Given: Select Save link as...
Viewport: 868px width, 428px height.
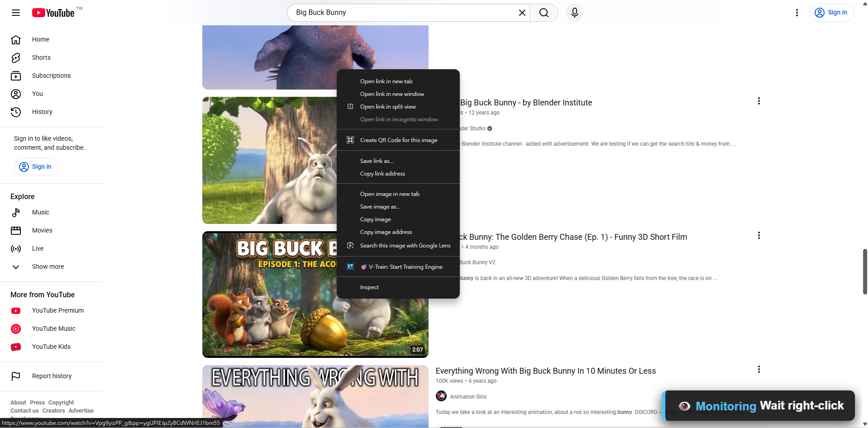Looking at the screenshot, I should point(398,161).
